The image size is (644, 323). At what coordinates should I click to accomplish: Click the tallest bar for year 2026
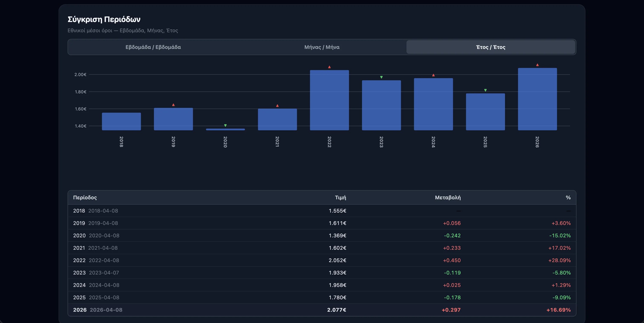[537, 99]
